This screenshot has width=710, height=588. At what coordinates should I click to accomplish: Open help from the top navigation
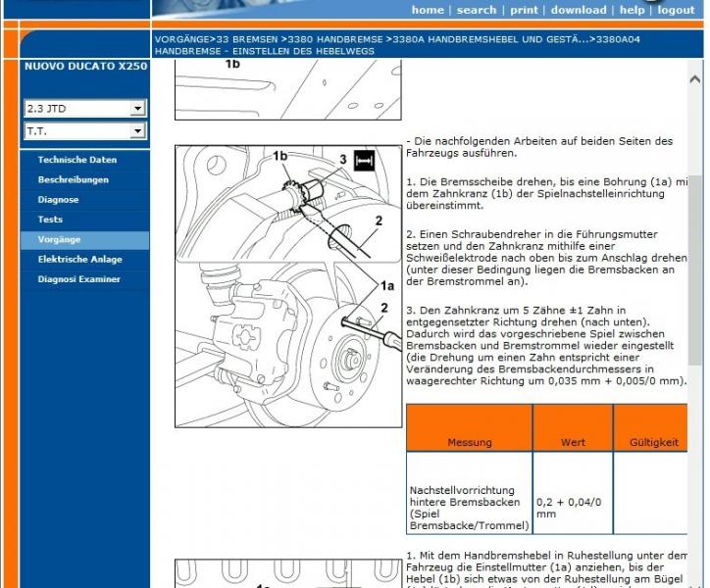click(632, 10)
